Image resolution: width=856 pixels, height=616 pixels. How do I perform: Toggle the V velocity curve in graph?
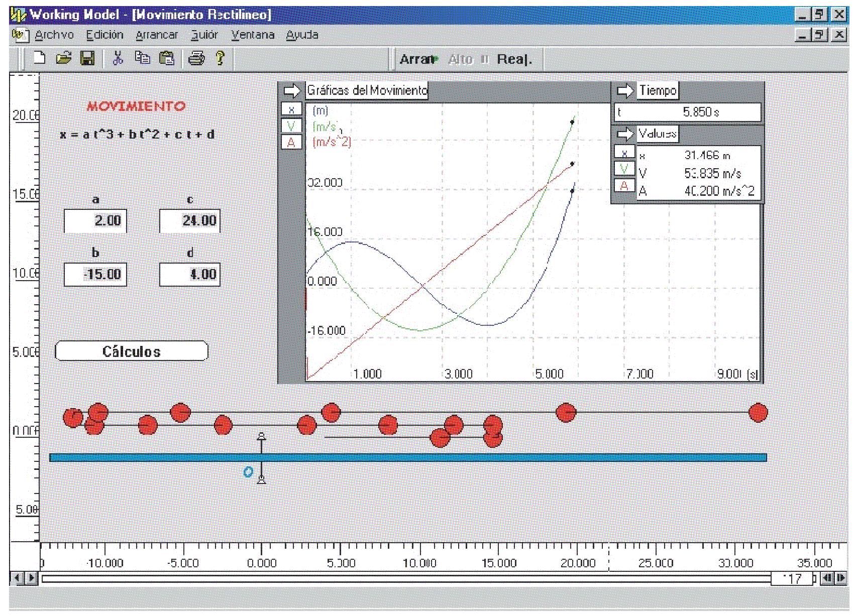291,126
